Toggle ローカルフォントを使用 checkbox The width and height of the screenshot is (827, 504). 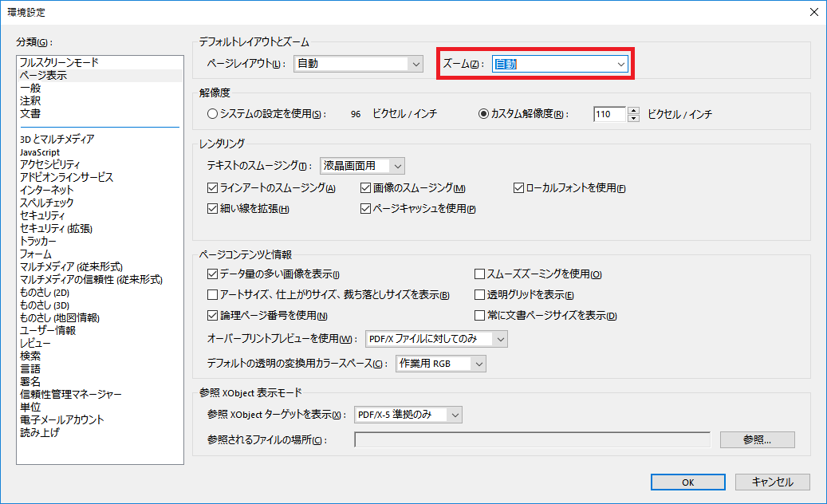tap(518, 187)
